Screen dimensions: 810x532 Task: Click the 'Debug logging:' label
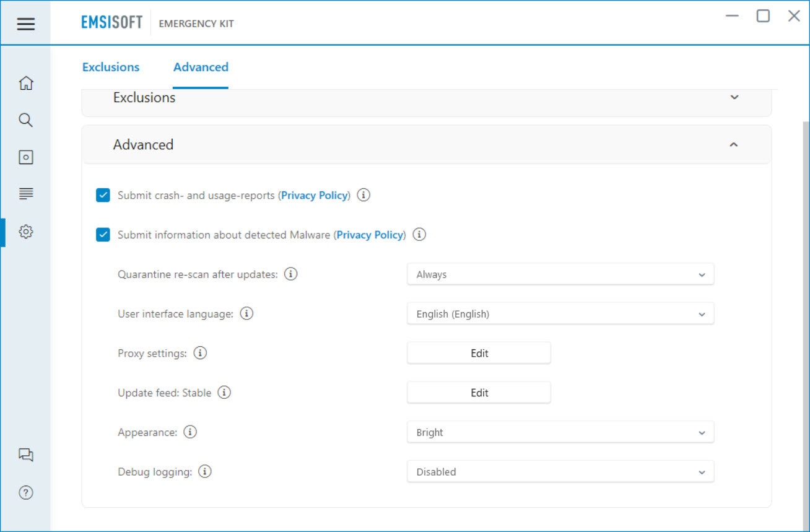[x=155, y=472]
